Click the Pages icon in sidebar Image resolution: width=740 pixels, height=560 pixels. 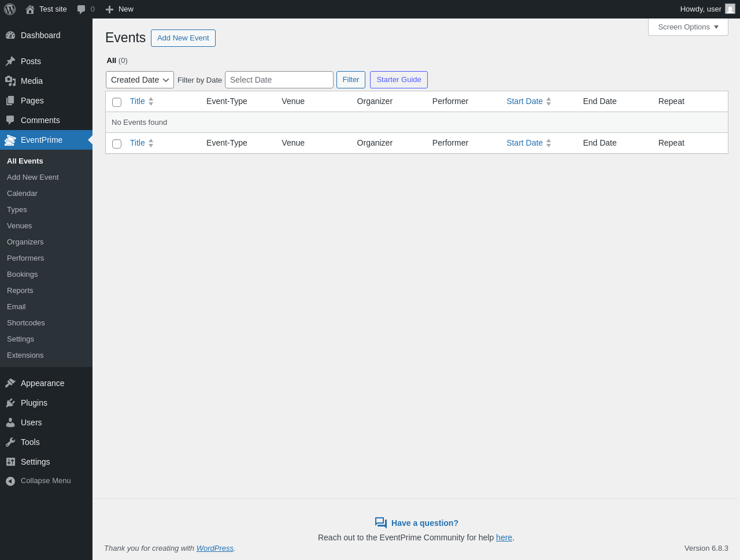pyautogui.click(x=10, y=101)
